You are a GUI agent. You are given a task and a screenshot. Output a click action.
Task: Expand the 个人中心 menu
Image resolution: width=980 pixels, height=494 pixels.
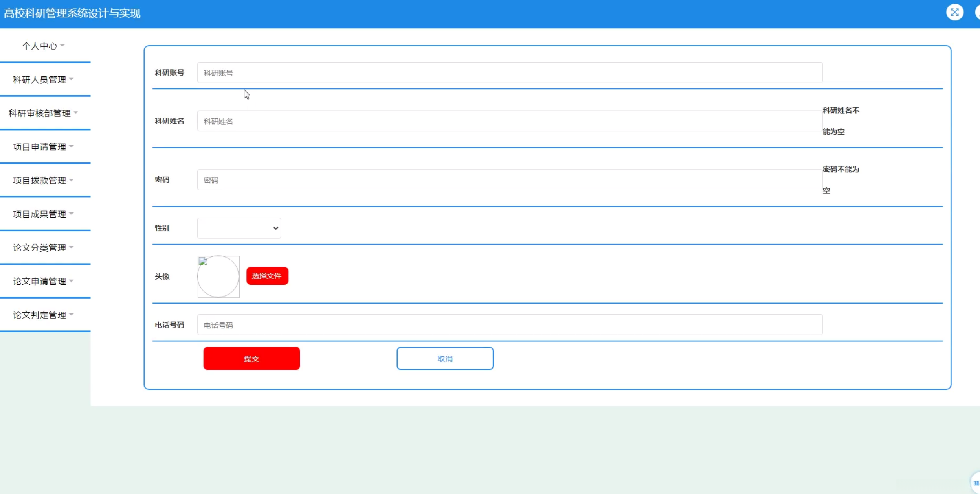[x=43, y=46]
